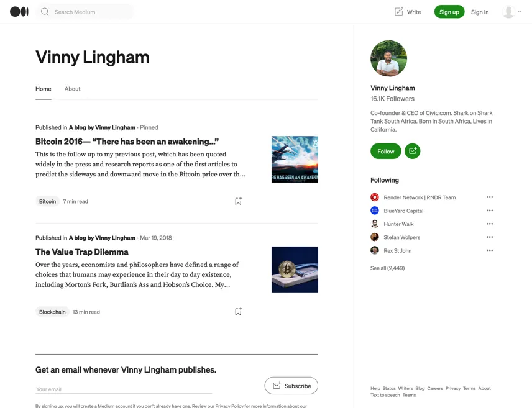Focus the Your email input field
Image resolution: width=532 pixels, height=408 pixels.
pyautogui.click(x=124, y=389)
